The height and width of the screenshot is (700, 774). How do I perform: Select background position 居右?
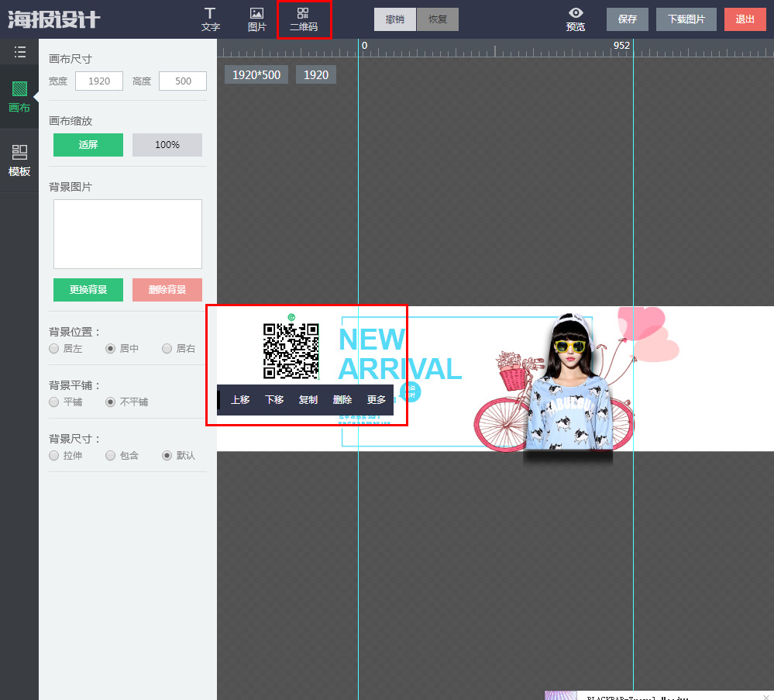click(167, 349)
